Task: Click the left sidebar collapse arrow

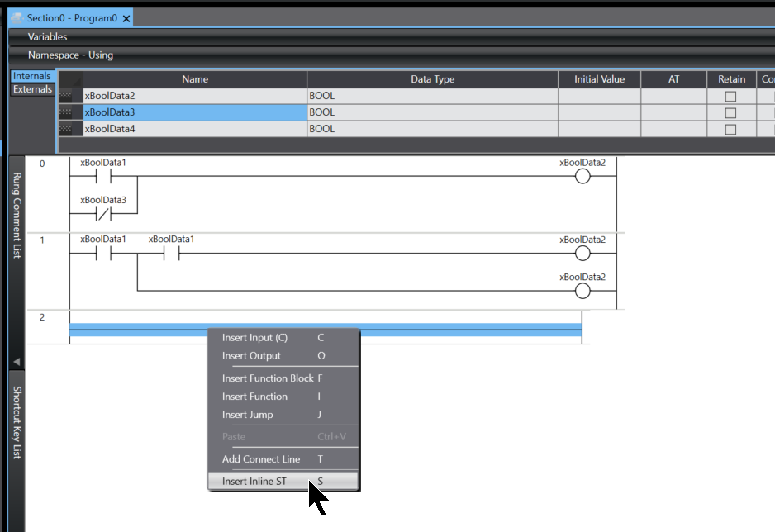Action: (x=16, y=362)
